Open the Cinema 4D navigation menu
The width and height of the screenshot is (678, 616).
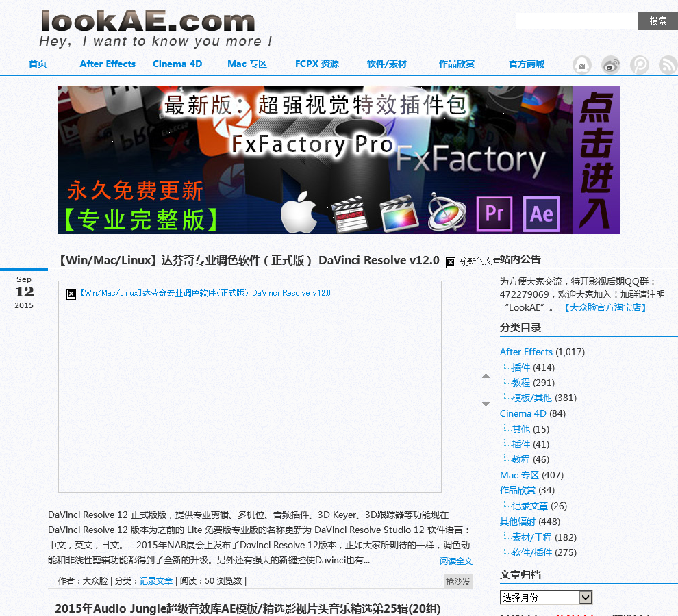pos(177,64)
